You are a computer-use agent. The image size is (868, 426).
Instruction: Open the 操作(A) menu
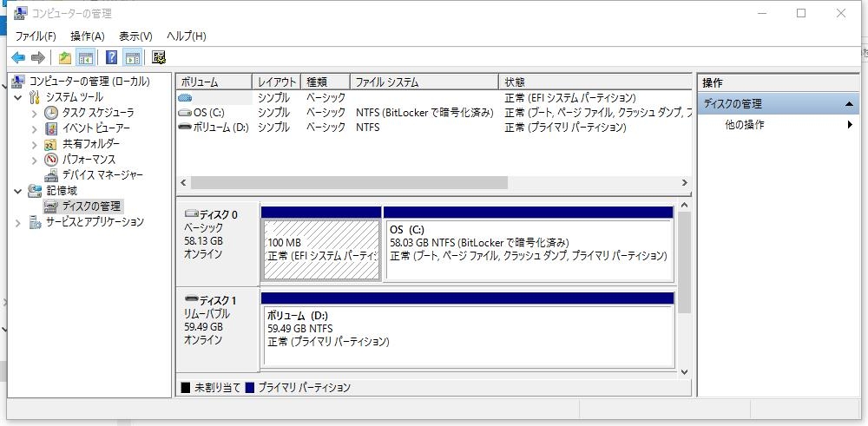pos(88,36)
